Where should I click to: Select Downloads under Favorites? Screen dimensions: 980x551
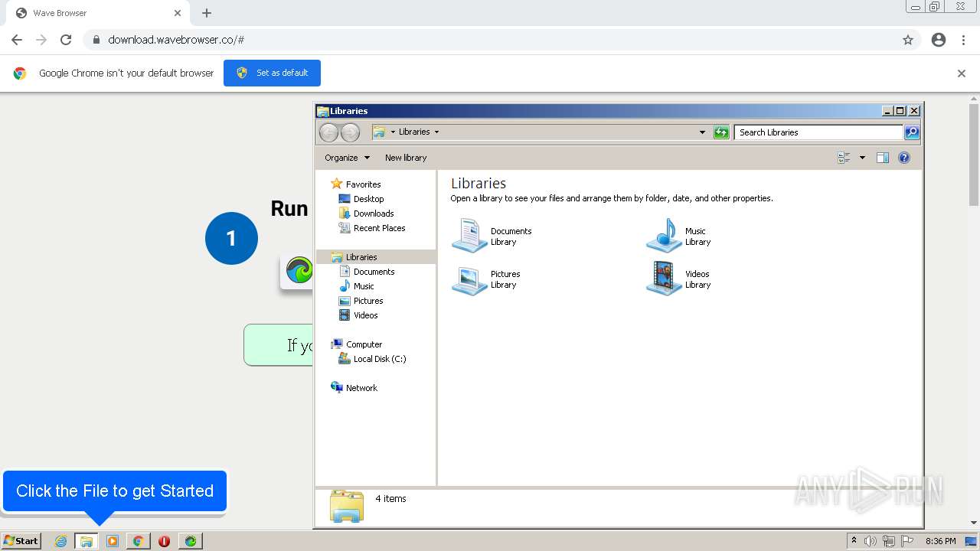click(374, 214)
